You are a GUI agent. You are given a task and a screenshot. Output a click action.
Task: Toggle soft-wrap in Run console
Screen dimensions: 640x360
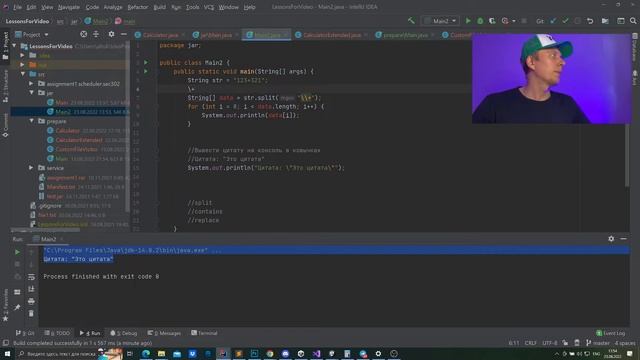[31, 277]
